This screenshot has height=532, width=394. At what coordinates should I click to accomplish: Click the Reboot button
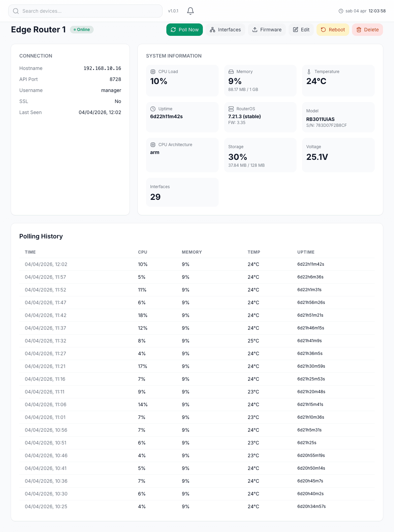pos(332,30)
